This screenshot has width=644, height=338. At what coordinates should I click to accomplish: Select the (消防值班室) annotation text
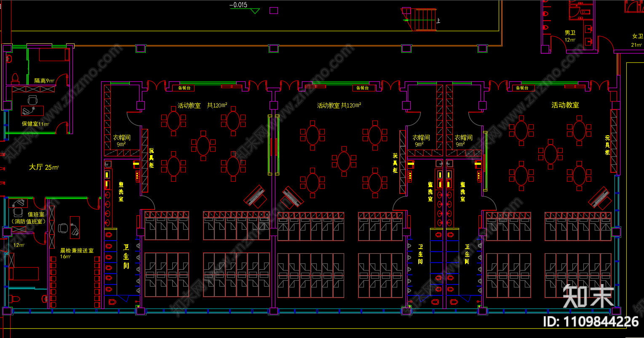(x=29, y=222)
